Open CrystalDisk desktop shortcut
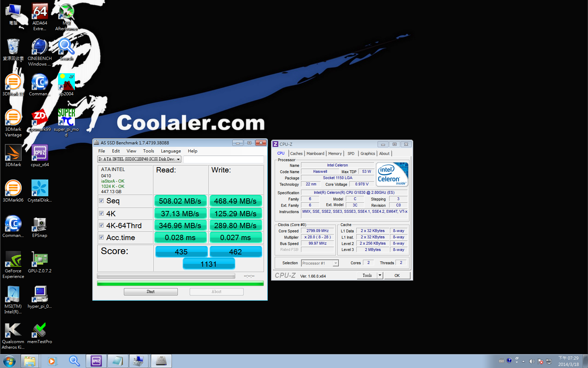This screenshot has width=588, height=368. 40,191
